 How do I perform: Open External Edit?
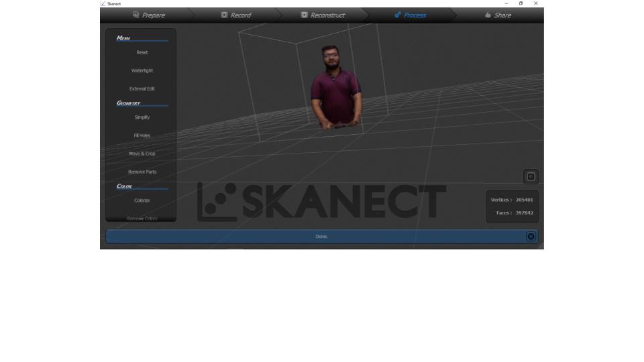tap(142, 88)
